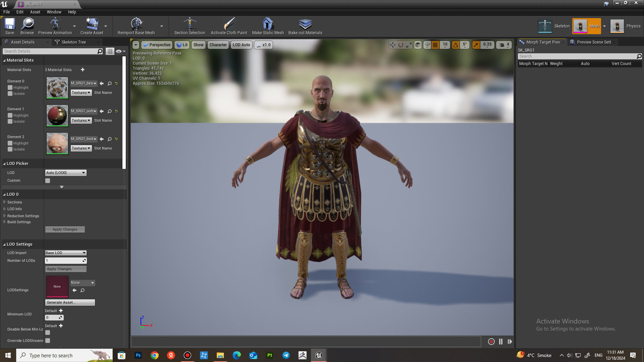Click the Make Static Mesh icon
Viewport: 644px width, 362px height.
[268, 26]
